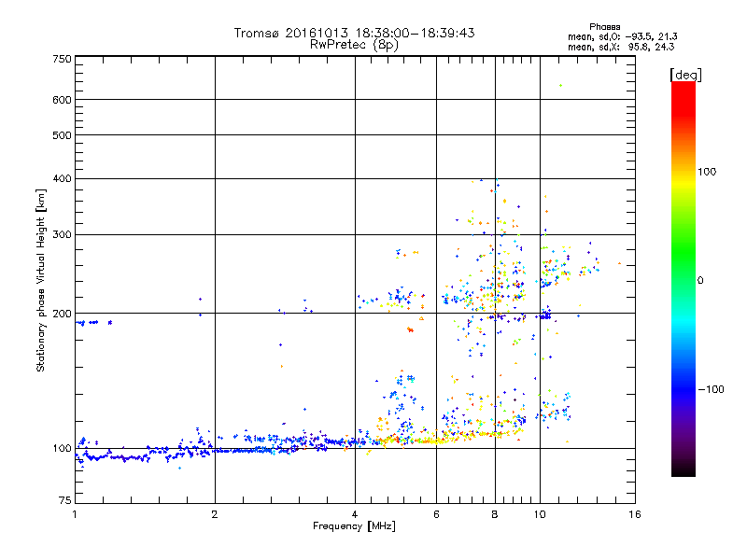The height and width of the screenshot is (560, 747).
Task: Click the 'mean, sd,O: -93.5, 21.3' statistics line
Action: [x=622, y=36]
